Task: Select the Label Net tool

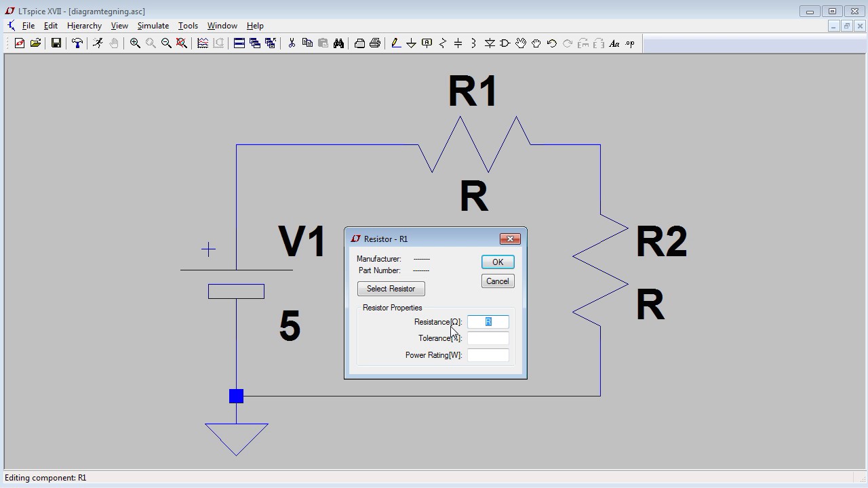Action: [427, 43]
